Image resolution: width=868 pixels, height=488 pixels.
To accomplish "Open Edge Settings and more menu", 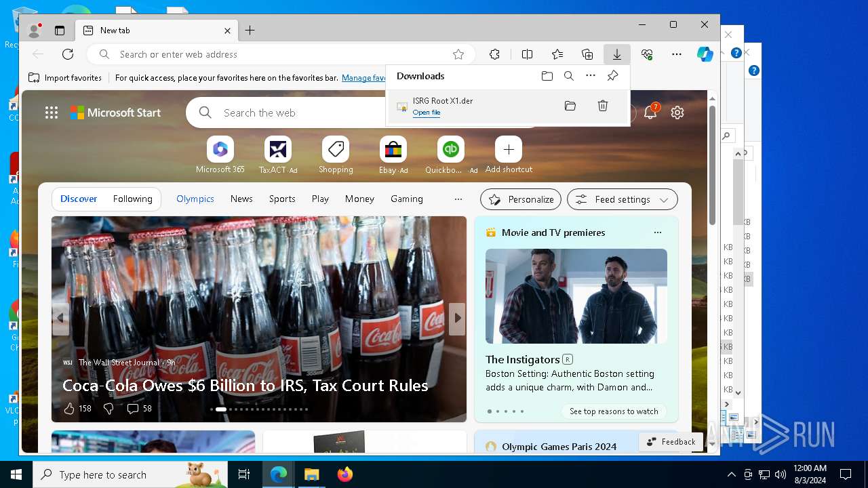I will [677, 54].
